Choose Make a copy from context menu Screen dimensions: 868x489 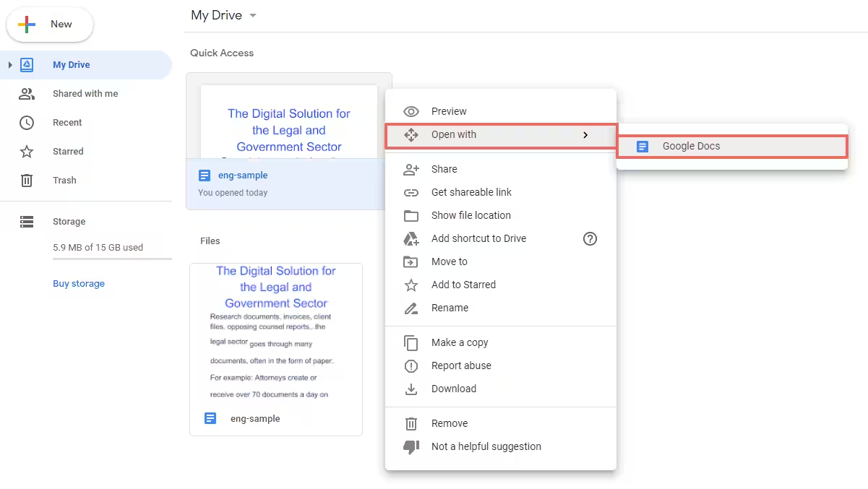click(x=460, y=342)
